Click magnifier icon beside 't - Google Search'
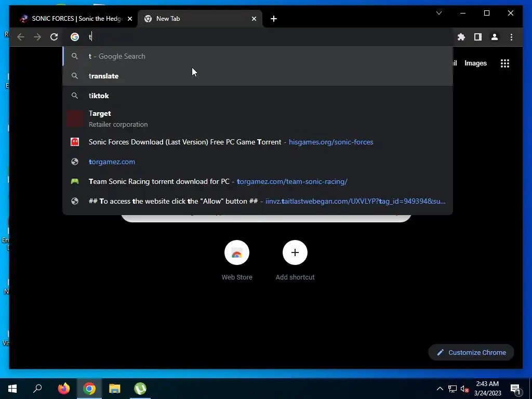 [75, 56]
